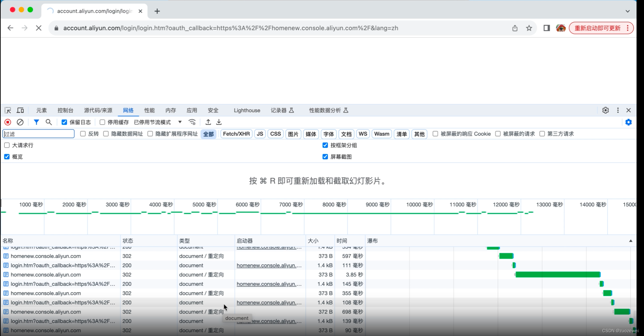Check 被屏蔽的响应 Cookie option

coord(436,134)
